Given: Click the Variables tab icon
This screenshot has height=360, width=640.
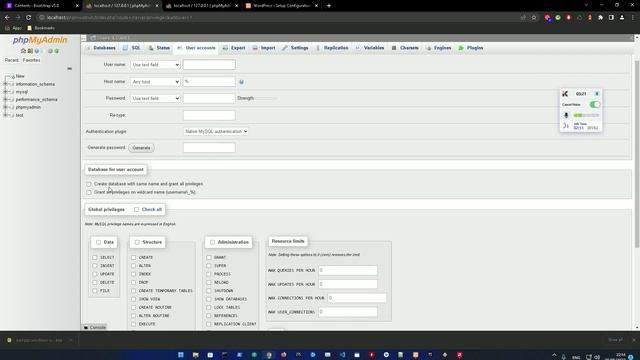Looking at the screenshot, I should (x=358, y=48).
